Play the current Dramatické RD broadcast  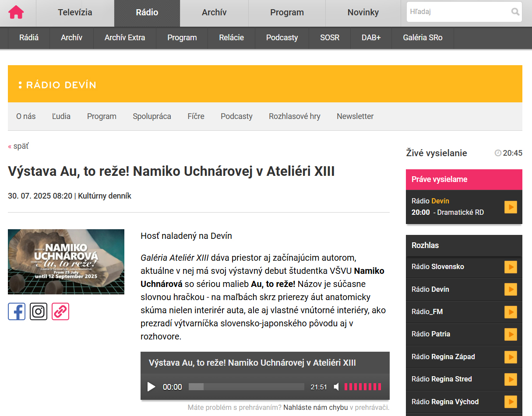(x=511, y=207)
